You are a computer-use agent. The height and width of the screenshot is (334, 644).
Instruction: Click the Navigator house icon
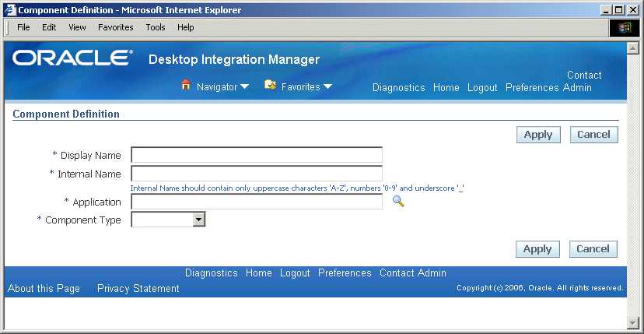[x=186, y=85]
